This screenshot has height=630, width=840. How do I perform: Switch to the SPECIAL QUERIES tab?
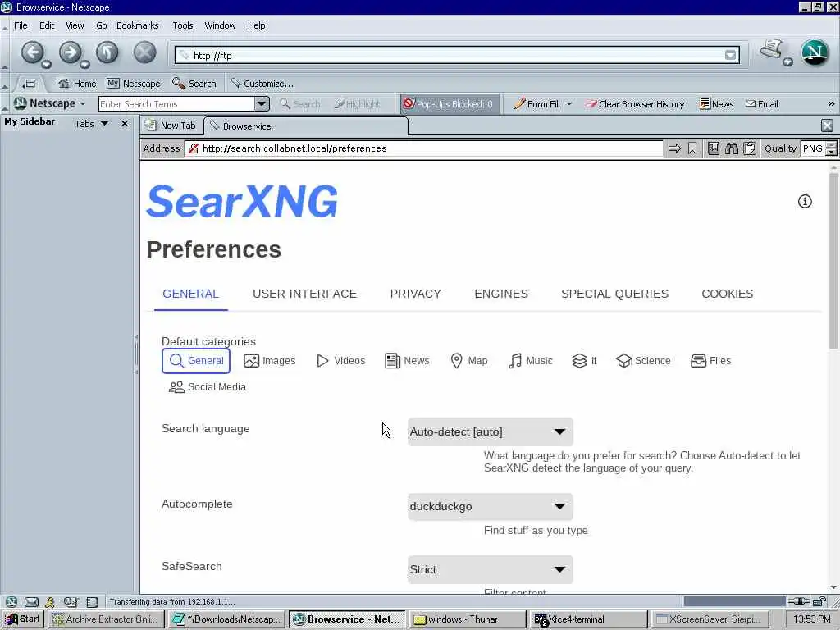click(x=615, y=294)
